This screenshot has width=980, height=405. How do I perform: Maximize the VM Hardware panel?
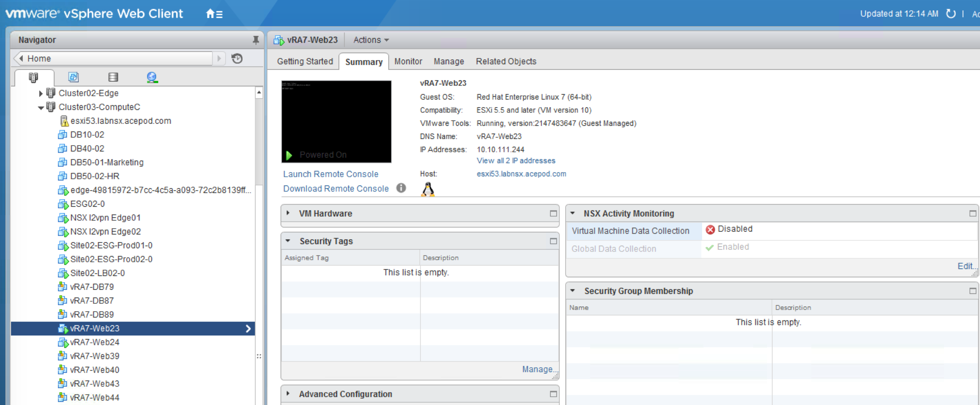[553, 213]
